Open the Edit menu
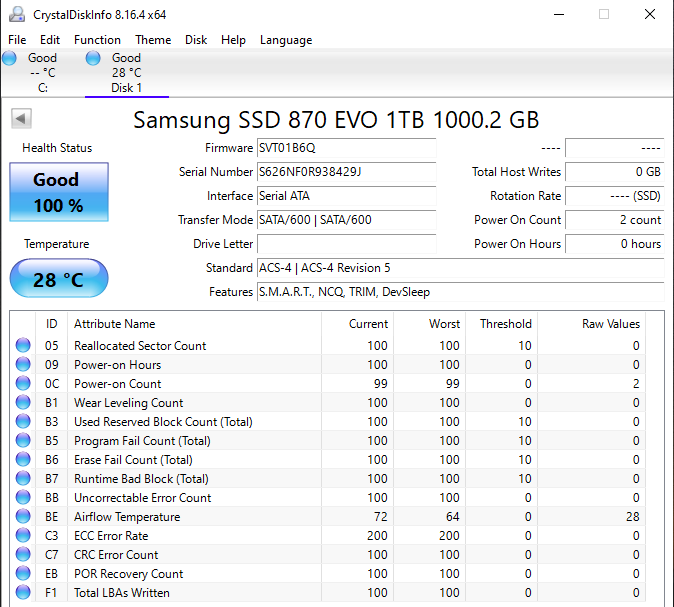This screenshot has width=674, height=607. coord(50,40)
